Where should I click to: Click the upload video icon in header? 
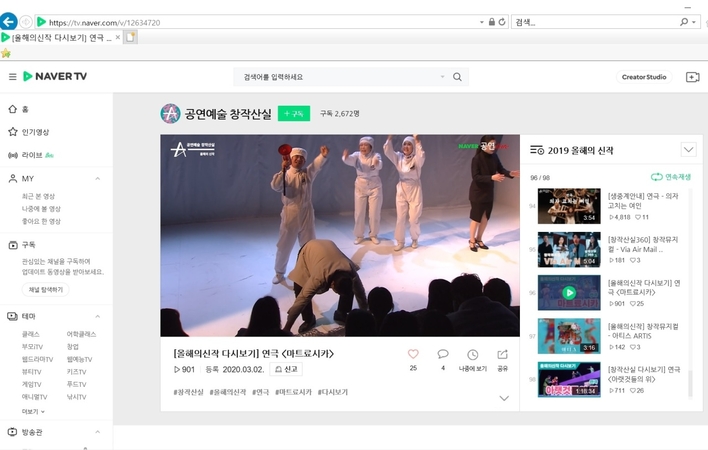point(693,77)
